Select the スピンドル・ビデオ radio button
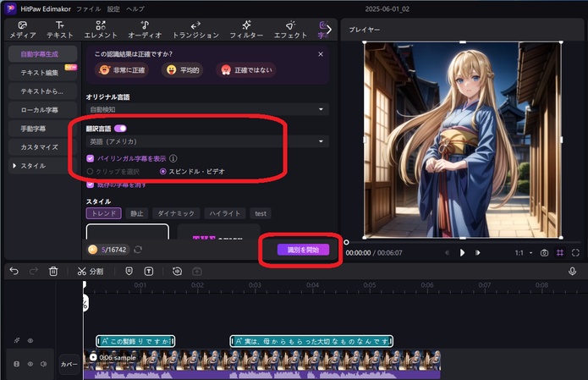The image size is (588, 380). pos(162,172)
